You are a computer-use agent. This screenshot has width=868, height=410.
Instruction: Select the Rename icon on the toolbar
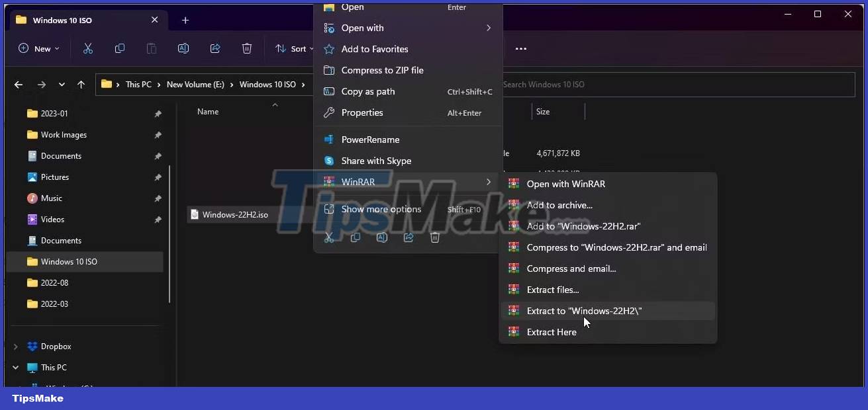click(x=183, y=48)
